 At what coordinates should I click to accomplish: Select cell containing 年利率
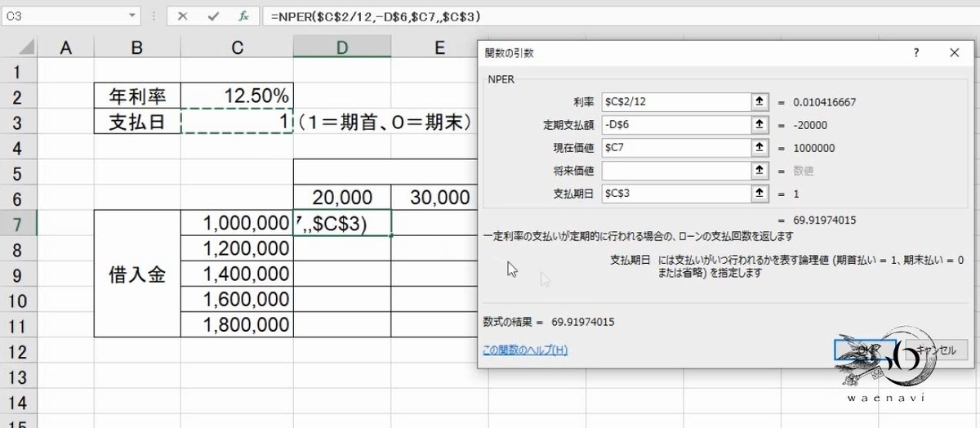pyautogui.click(x=137, y=96)
